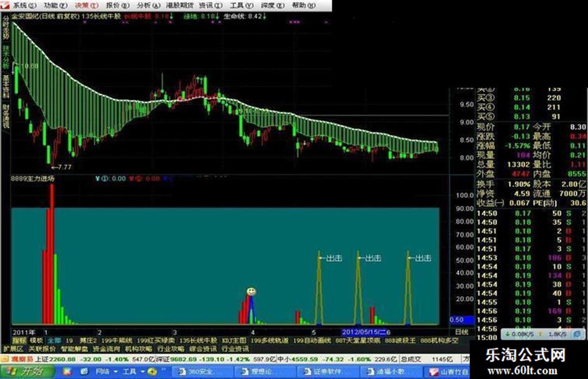This screenshot has height=379, width=588.
Task: Click the 中小4559.59 index in status bar
Action: 297,359
